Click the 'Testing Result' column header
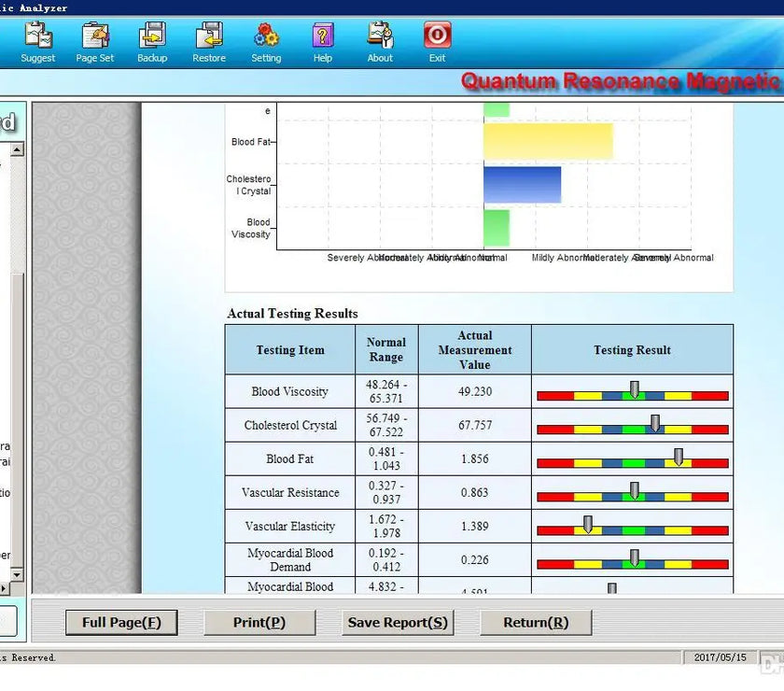 click(x=633, y=350)
